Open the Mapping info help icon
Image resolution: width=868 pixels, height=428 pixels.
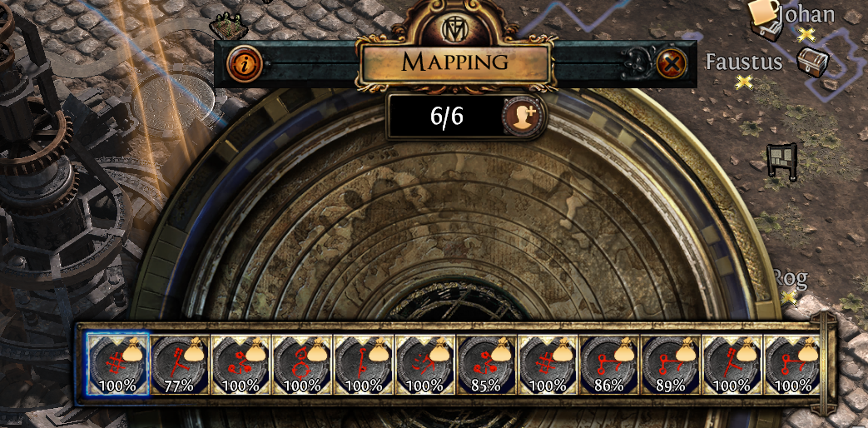[x=245, y=63]
